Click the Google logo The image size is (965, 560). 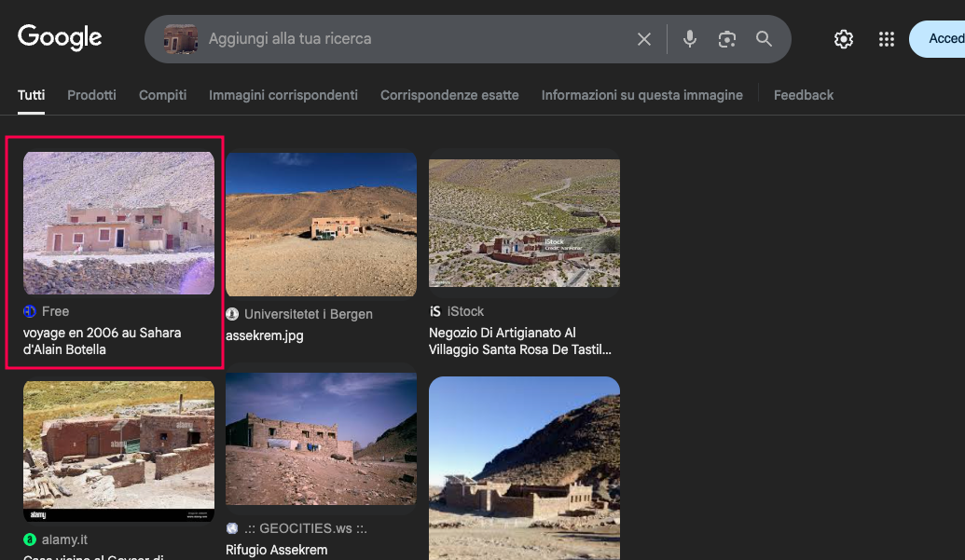tap(60, 37)
